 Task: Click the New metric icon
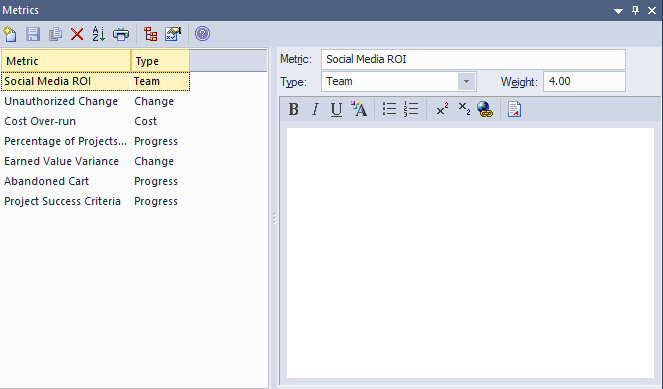click(10, 34)
